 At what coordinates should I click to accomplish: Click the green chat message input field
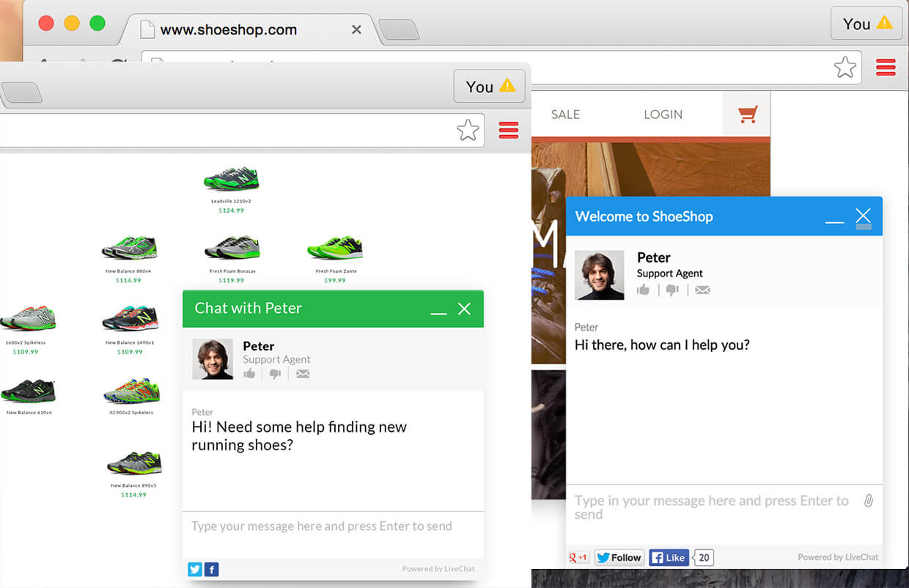point(333,534)
